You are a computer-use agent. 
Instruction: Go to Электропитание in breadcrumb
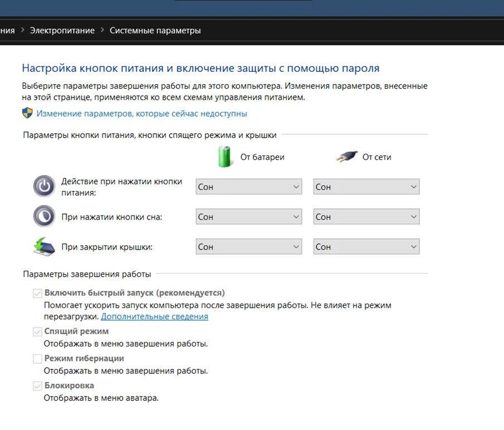(62, 31)
